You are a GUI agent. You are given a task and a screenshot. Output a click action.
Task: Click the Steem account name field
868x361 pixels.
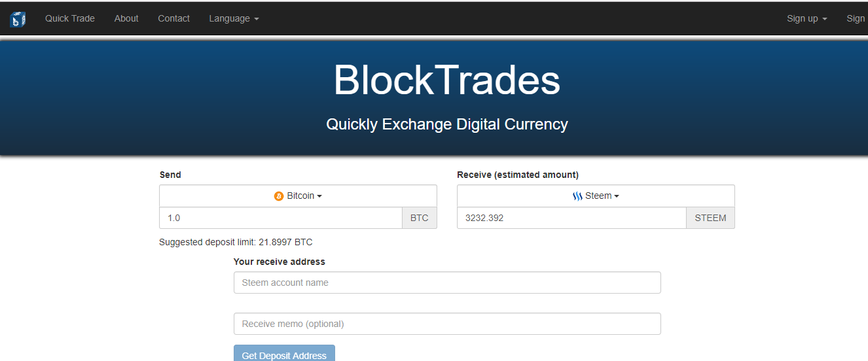447,283
